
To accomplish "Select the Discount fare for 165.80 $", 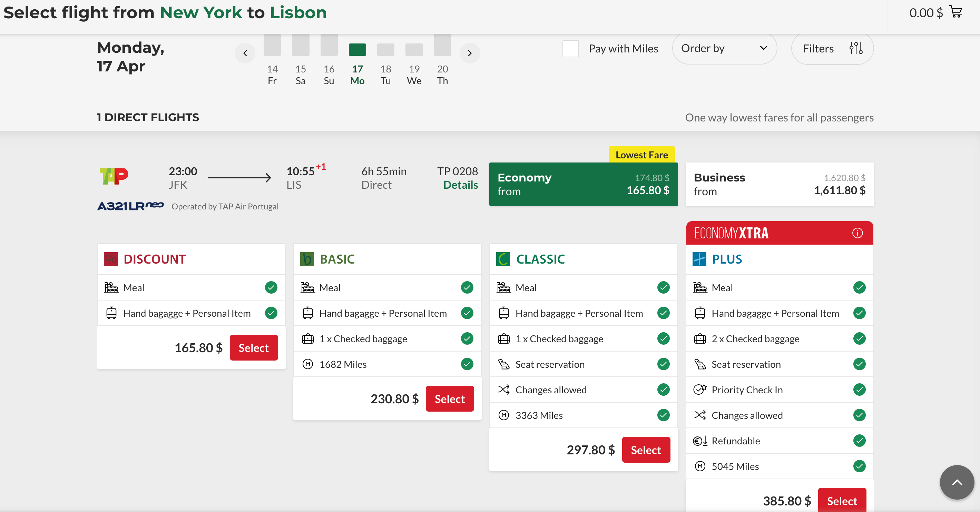I will pyautogui.click(x=253, y=347).
